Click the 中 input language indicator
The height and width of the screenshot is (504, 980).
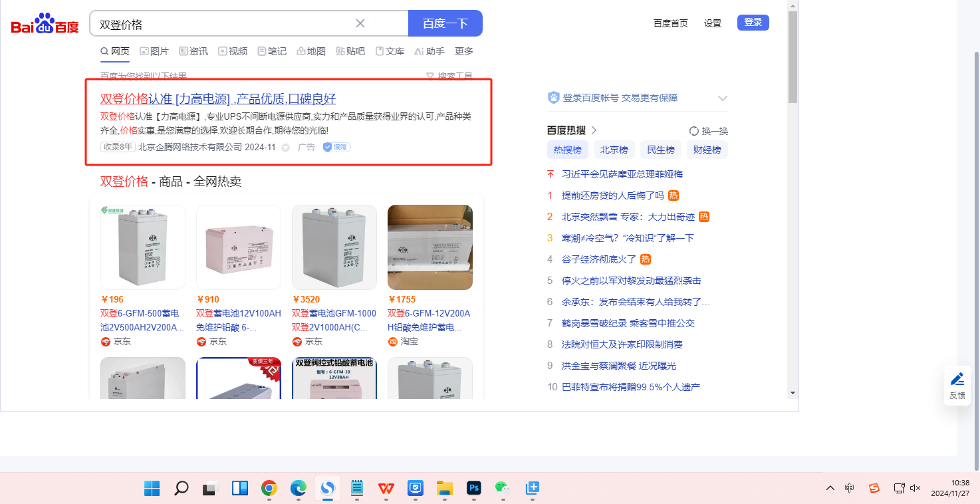point(850,489)
